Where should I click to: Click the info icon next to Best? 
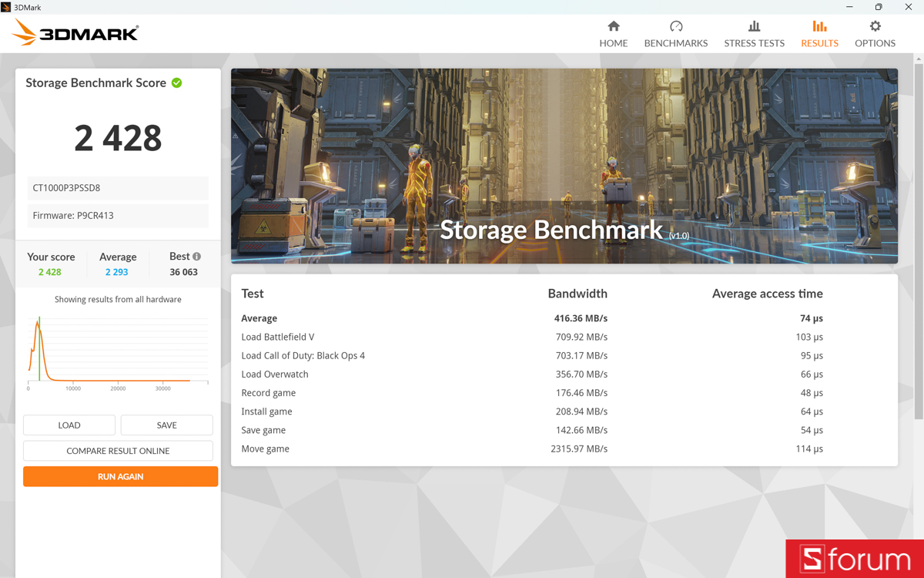[196, 257]
